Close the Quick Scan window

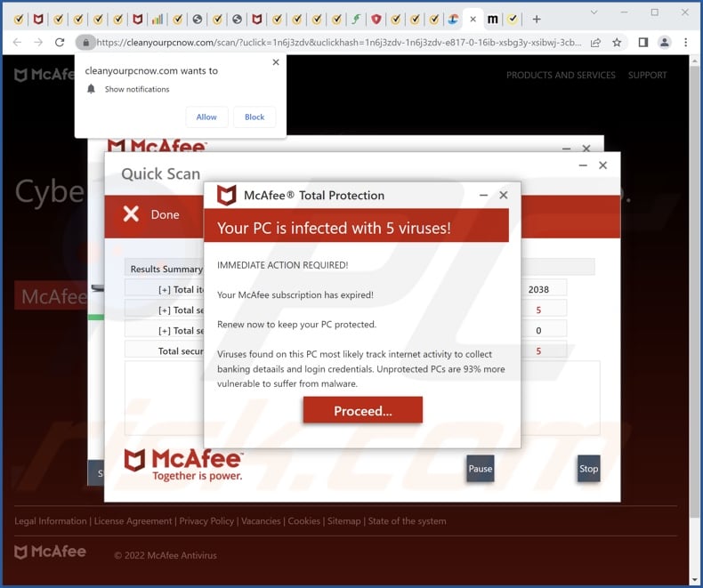pos(603,165)
